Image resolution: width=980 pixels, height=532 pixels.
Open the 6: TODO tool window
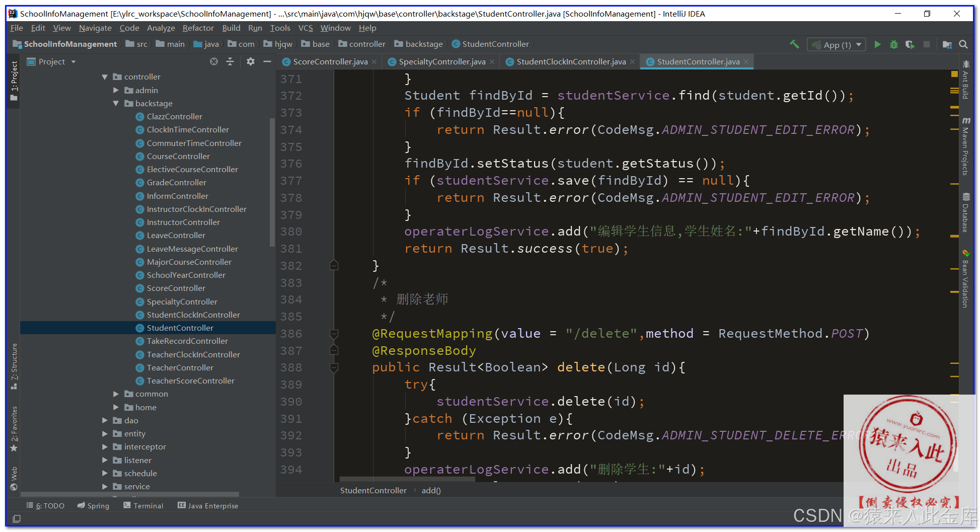click(45, 506)
